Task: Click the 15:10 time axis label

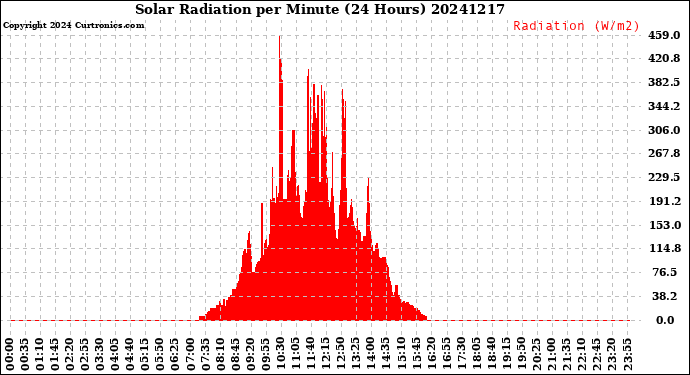Action: (401, 355)
